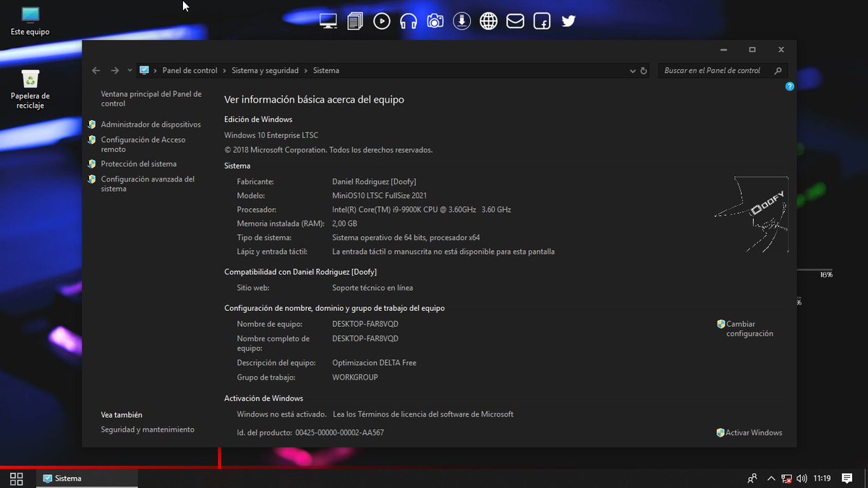
Task: Click the Intel Core i9-9900K processor value
Action: 422,210
